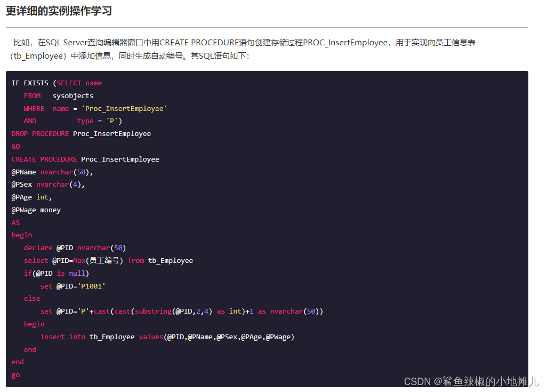547x392 pixels.
Task: Click the parameter line @PAge int,
Action: tap(32, 197)
